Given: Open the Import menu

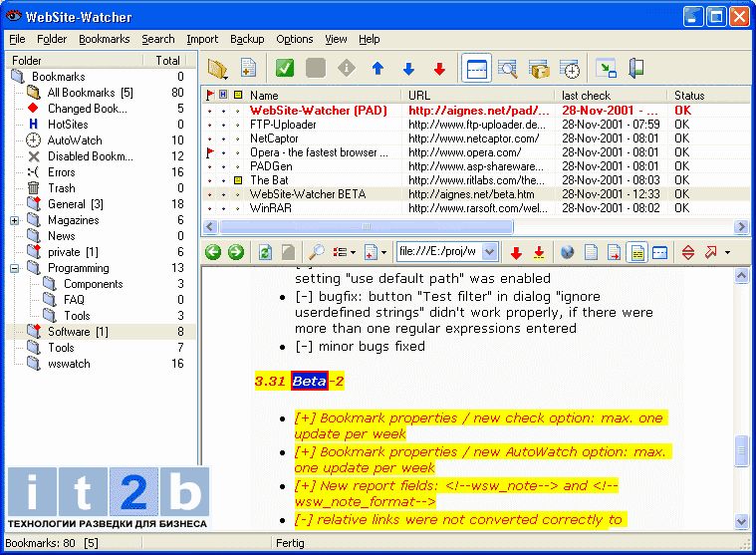Looking at the screenshot, I should 202,39.
